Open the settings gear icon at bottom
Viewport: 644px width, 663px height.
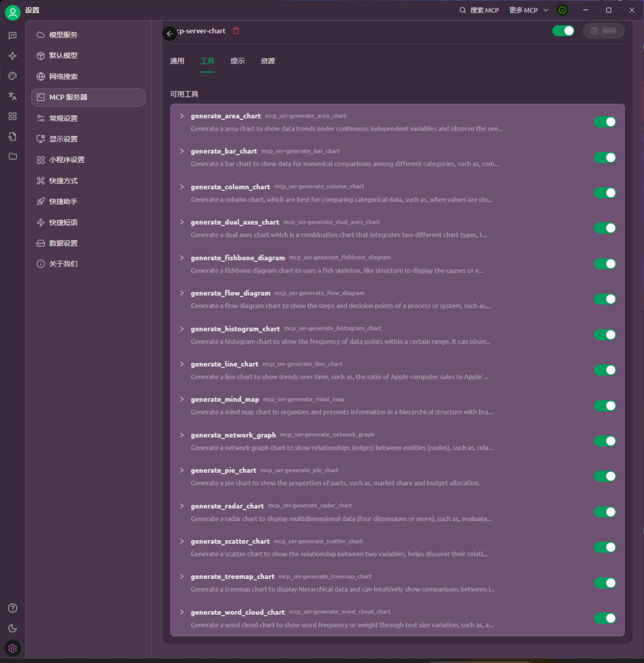tap(13, 648)
